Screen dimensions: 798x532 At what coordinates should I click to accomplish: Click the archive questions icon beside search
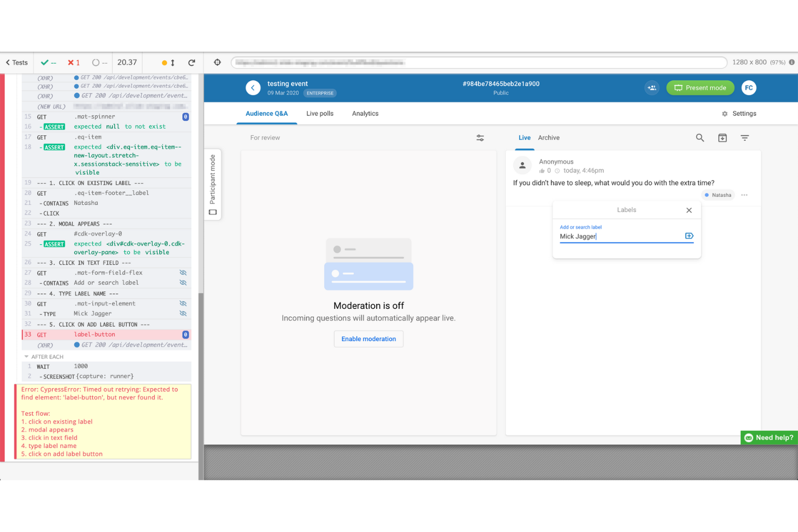pyautogui.click(x=722, y=138)
